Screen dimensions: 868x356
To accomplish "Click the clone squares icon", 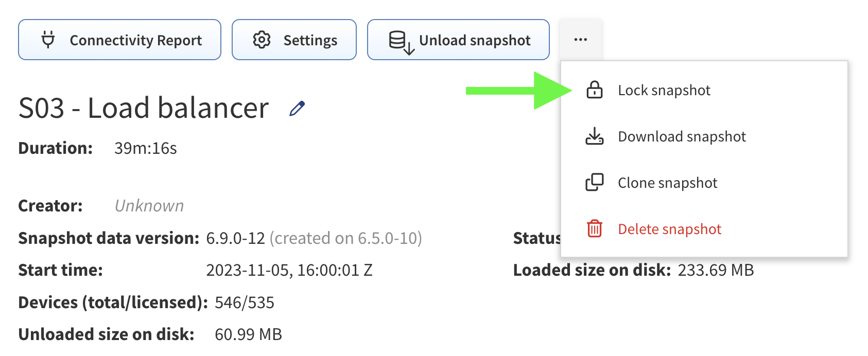I will click(x=595, y=183).
